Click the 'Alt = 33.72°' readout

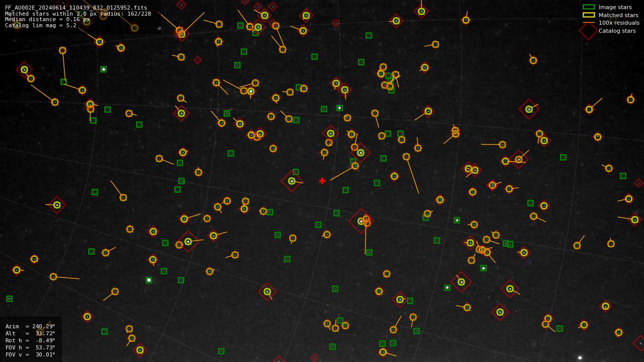(30, 333)
